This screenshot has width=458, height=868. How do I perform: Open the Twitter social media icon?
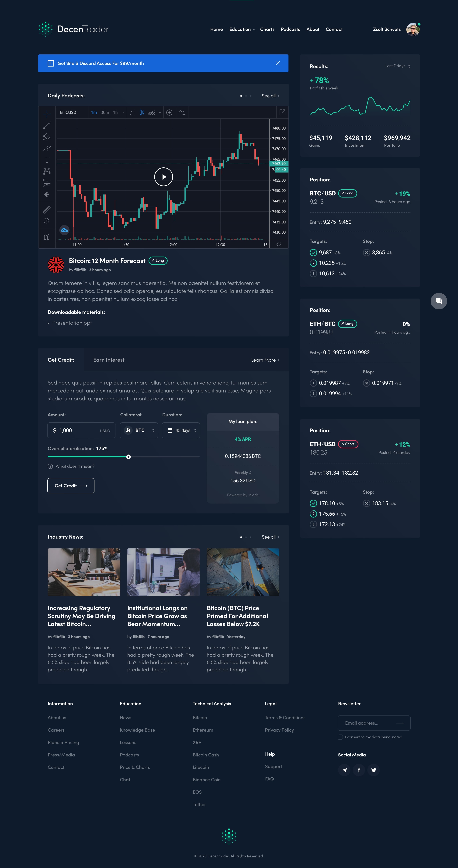373,770
